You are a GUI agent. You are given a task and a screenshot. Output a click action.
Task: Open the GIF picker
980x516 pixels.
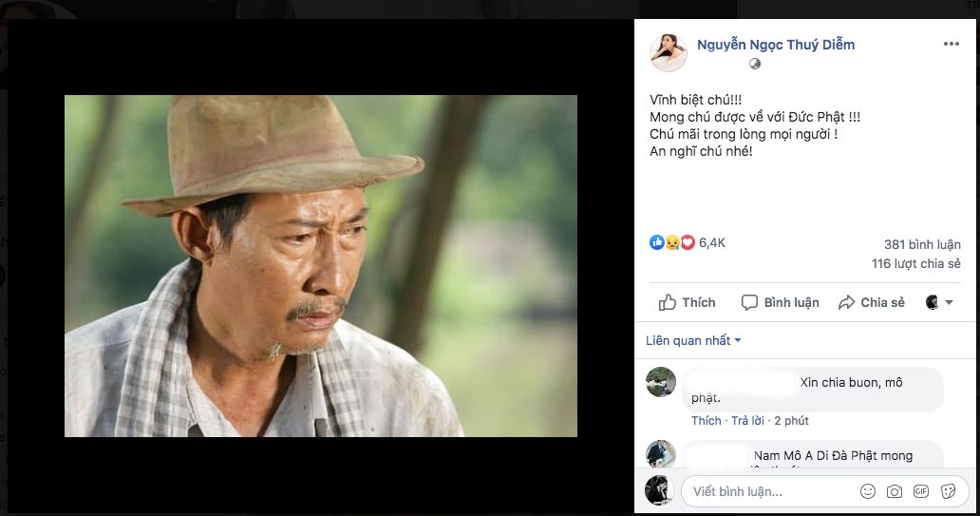coord(920,491)
